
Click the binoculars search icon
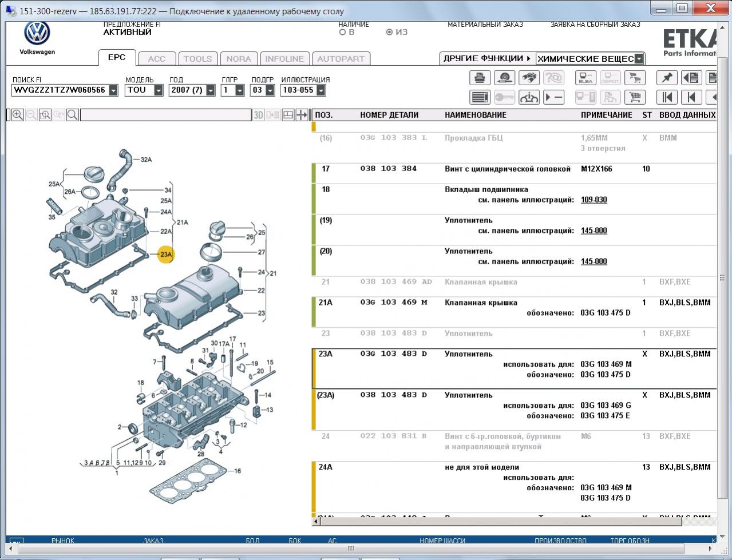coord(529,78)
